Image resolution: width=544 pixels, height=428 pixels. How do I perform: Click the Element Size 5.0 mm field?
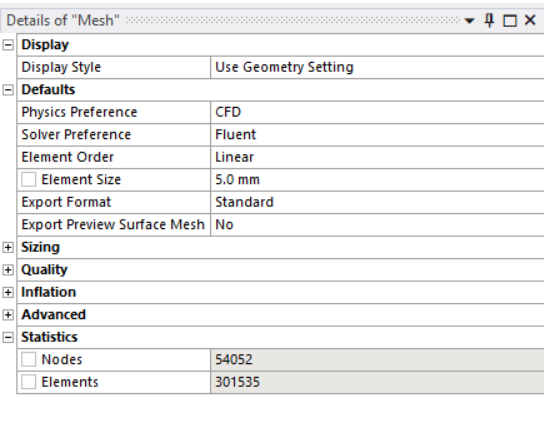[x=377, y=180]
